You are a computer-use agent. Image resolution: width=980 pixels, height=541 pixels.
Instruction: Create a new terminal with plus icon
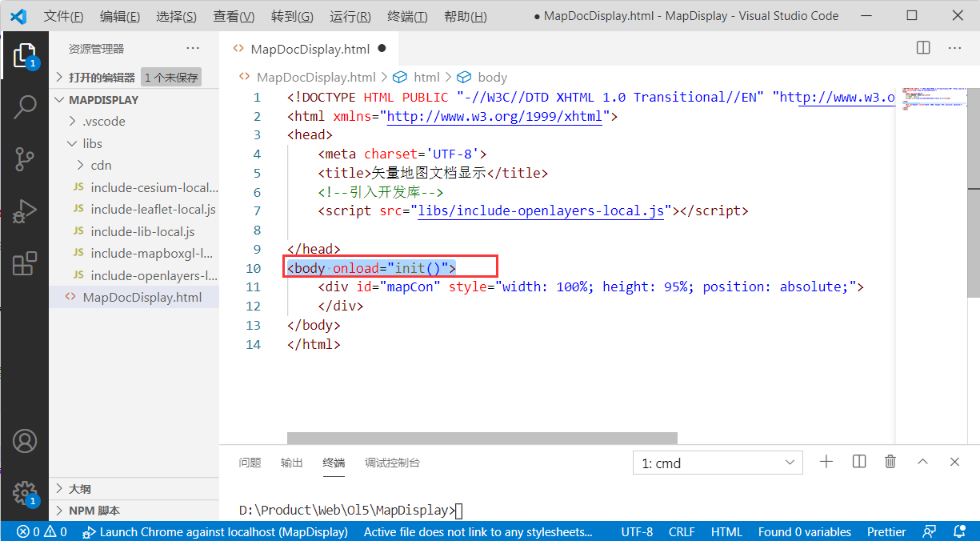[826, 462]
